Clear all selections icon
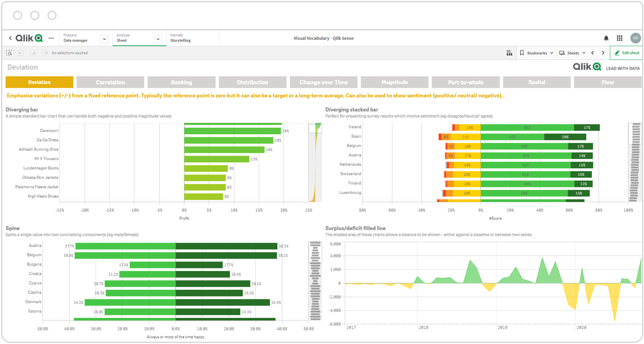The width and height of the screenshot is (644, 344). [x=45, y=53]
